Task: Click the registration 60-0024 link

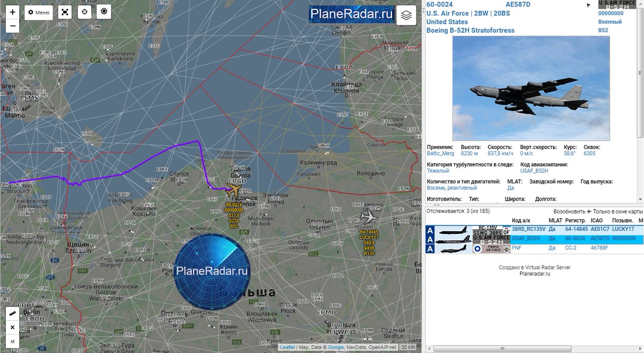Action: point(440,5)
